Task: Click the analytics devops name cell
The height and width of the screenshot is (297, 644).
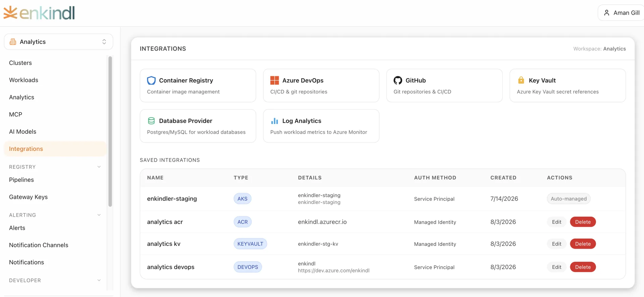Action: pos(171,267)
